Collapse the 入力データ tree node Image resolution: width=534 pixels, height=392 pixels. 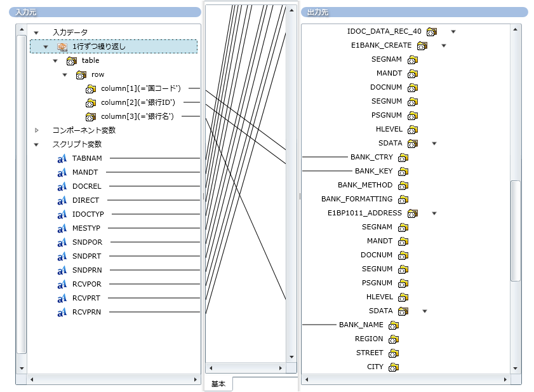(36, 32)
